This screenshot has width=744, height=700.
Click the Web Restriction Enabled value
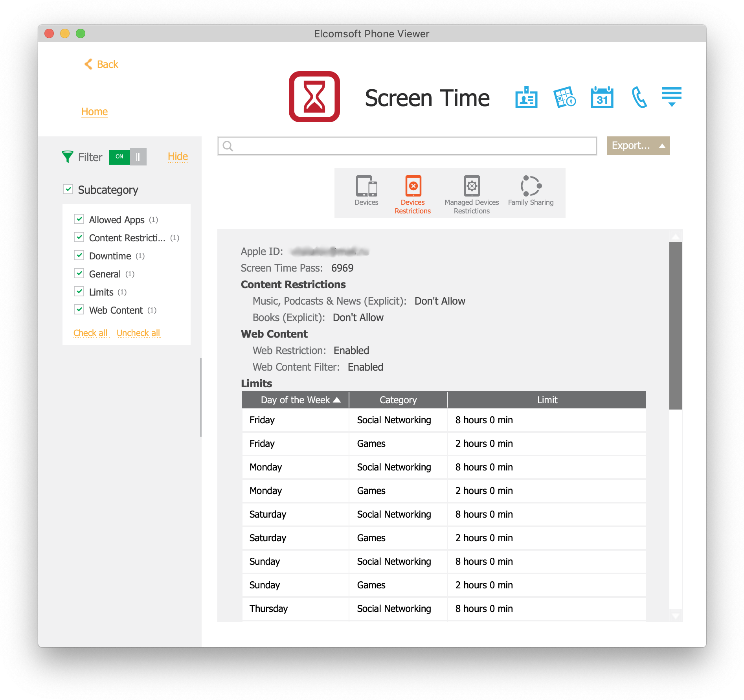[351, 351]
